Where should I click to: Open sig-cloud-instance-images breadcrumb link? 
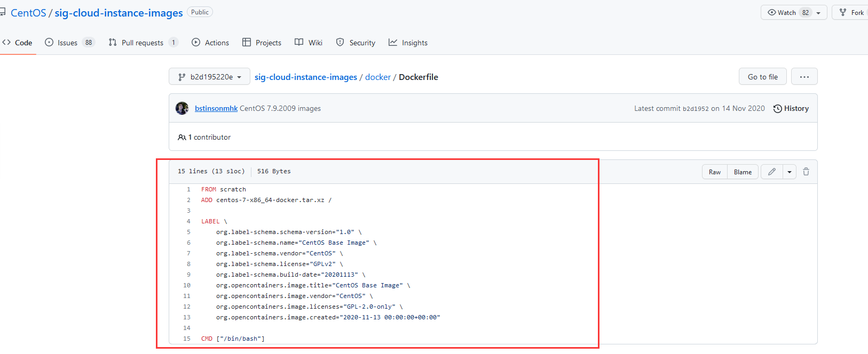(x=306, y=77)
